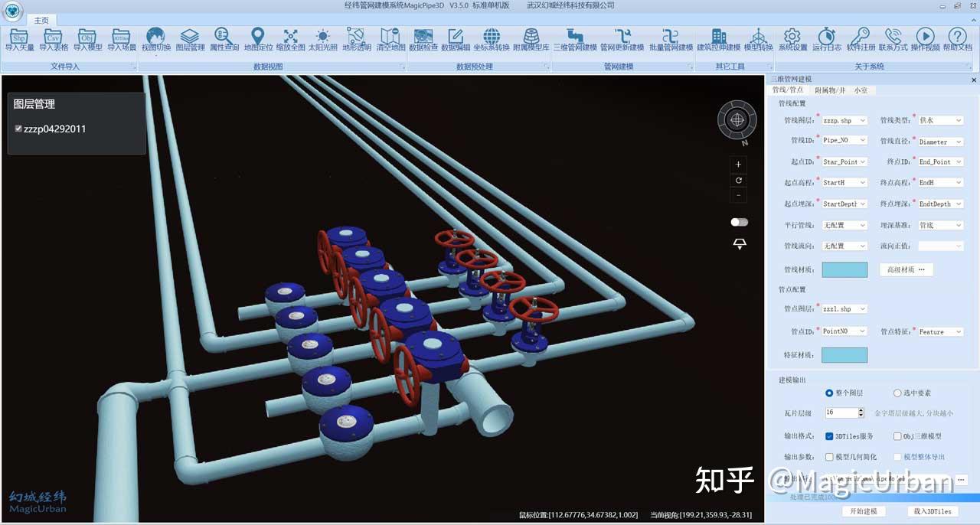
Task: Enable the Obj三维模型 output format checkbox
Action: [x=896, y=435]
